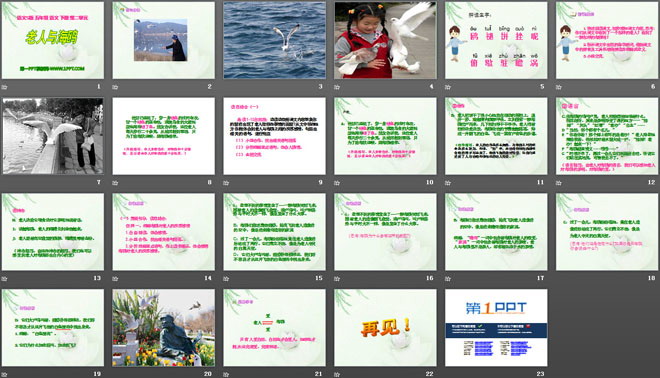660x378 pixels.
Task: Click the star icon under slide 22
Action: pyautogui.click(x=337, y=374)
